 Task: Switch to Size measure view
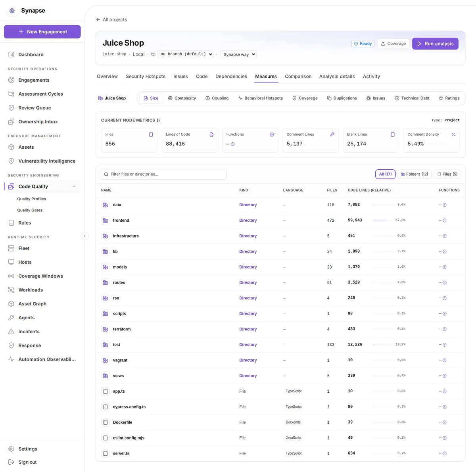151,98
